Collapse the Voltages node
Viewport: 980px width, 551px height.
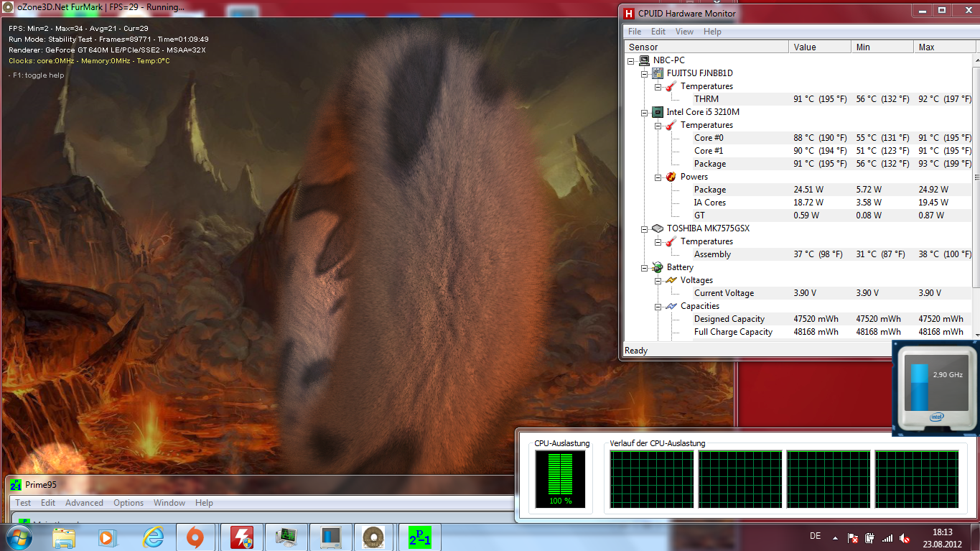coord(658,280)
